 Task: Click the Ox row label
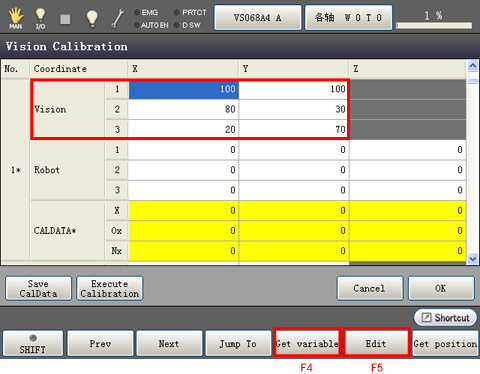117,231
